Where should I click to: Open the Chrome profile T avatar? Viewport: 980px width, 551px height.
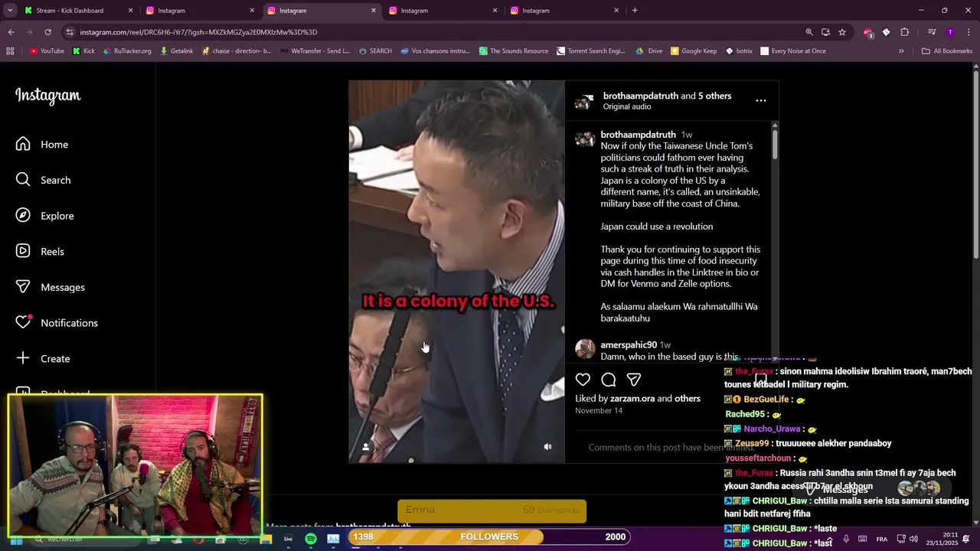pyautogui.click(x=950, y=32)
